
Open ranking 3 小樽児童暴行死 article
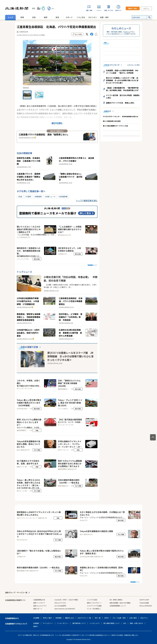click(x=122, y=89)
